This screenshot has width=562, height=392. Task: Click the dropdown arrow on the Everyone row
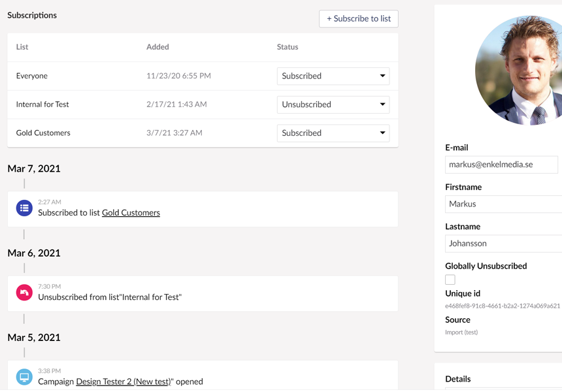point(382,76)
